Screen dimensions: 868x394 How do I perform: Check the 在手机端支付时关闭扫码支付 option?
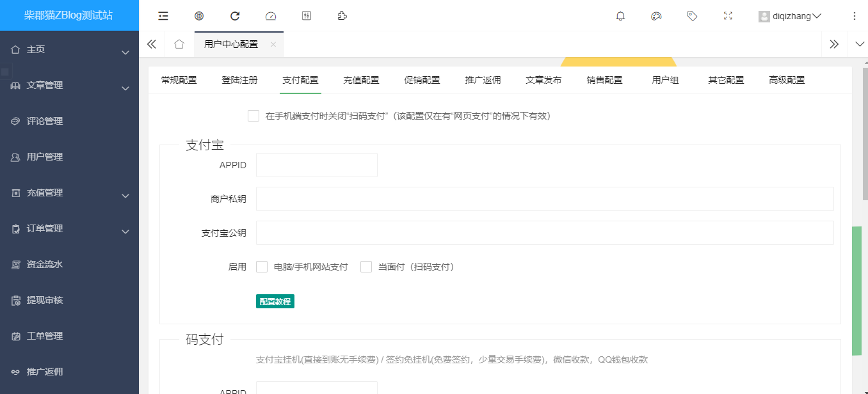[x=253, y=116]
